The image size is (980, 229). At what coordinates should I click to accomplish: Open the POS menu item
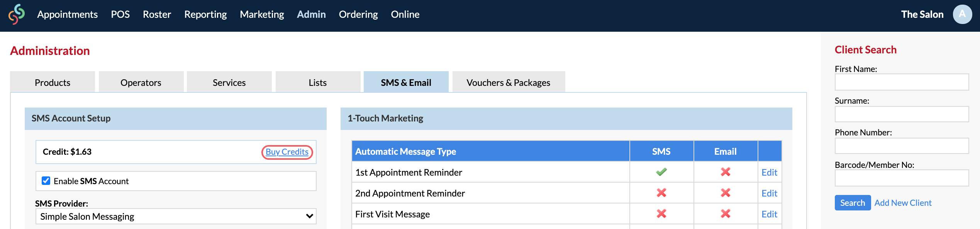(120, 14)
